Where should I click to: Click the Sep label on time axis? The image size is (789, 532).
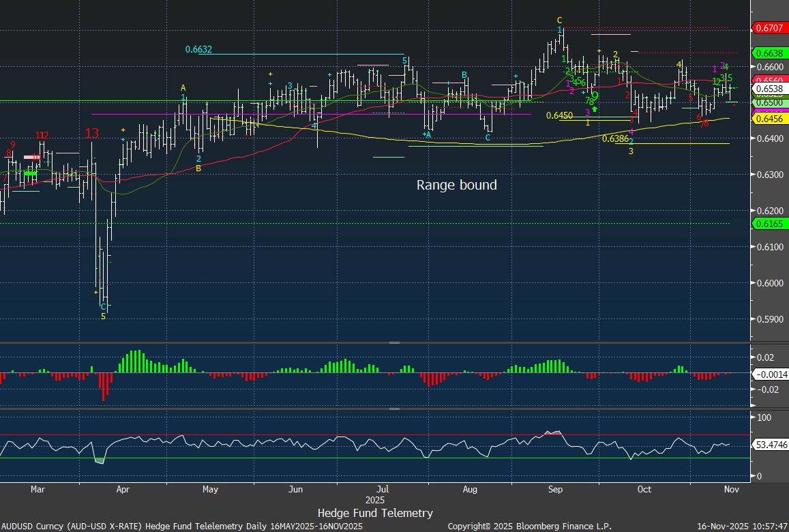point(555,490)
